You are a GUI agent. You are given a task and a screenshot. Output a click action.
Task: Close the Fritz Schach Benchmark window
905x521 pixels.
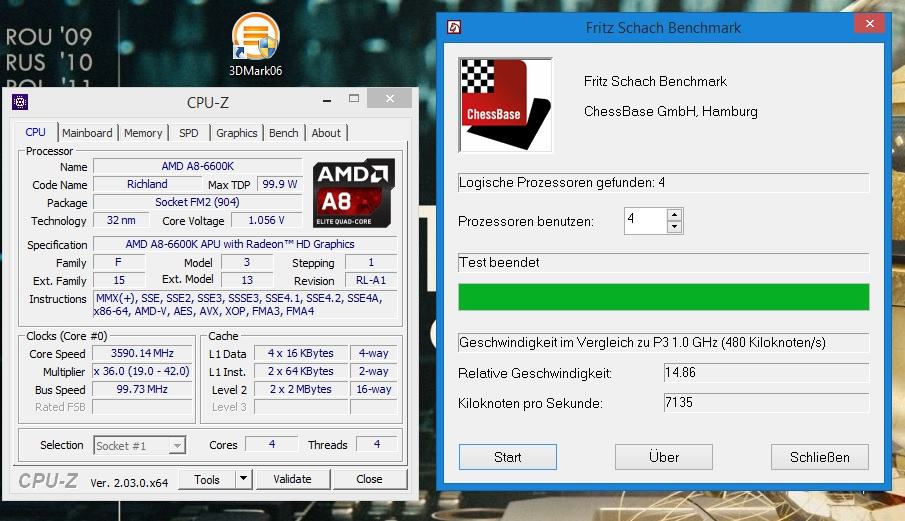pyautogui.click(x=870, y=24)
